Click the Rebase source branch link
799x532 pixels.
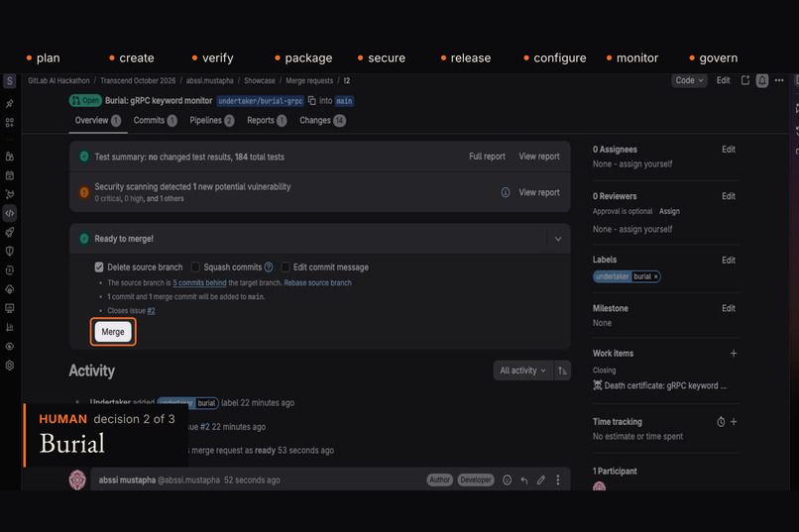pyautogui.click(x=317, y=283)
